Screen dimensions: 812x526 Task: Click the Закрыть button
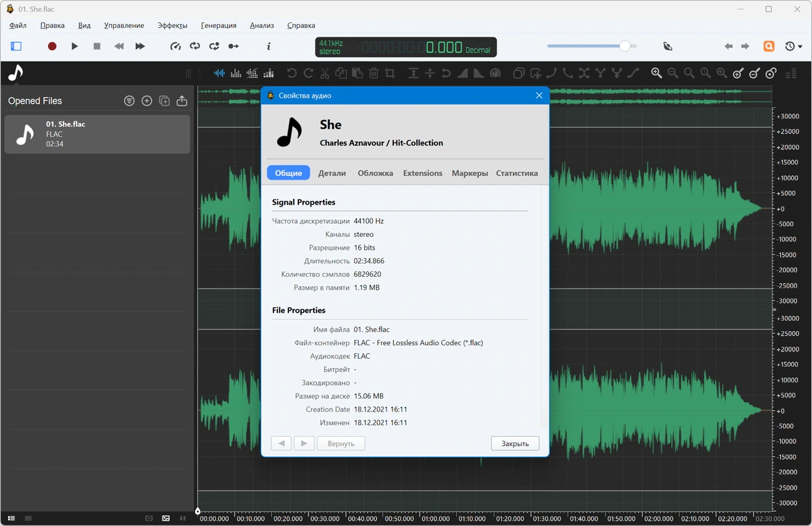(x=515, y=443)
